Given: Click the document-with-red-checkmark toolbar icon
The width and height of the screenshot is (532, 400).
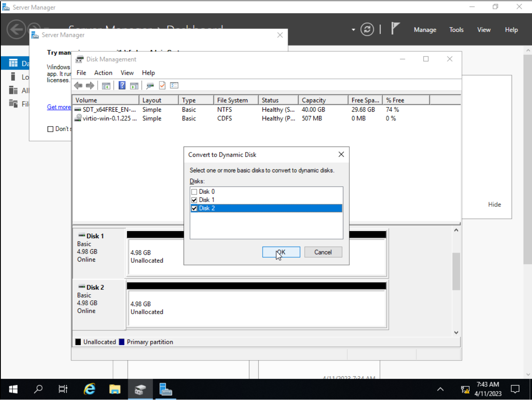Looking at the screenshot, I should pyautogui.click(x=162, y=86).
